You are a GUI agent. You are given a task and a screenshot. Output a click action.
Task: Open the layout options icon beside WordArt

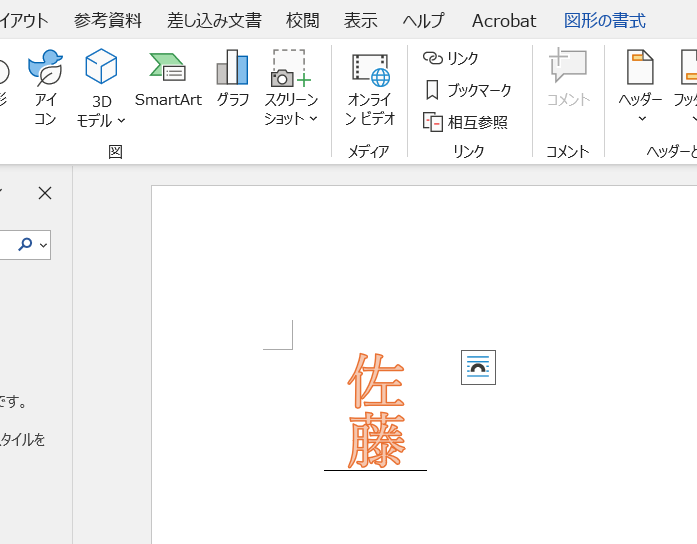478,367
